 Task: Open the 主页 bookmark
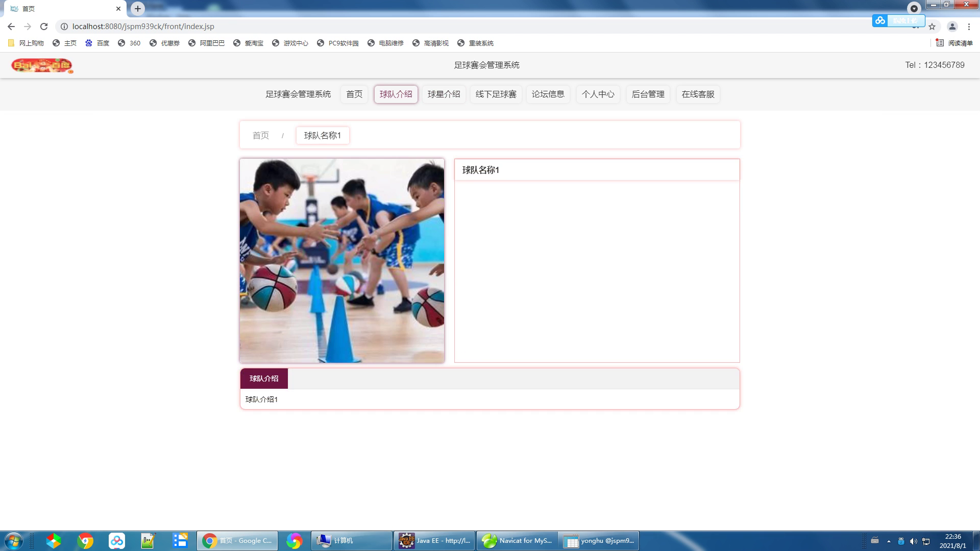pyautogui.click(x=65, y=43)
